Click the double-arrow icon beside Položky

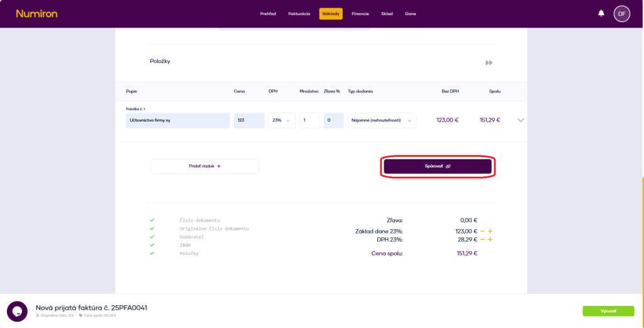489,63
